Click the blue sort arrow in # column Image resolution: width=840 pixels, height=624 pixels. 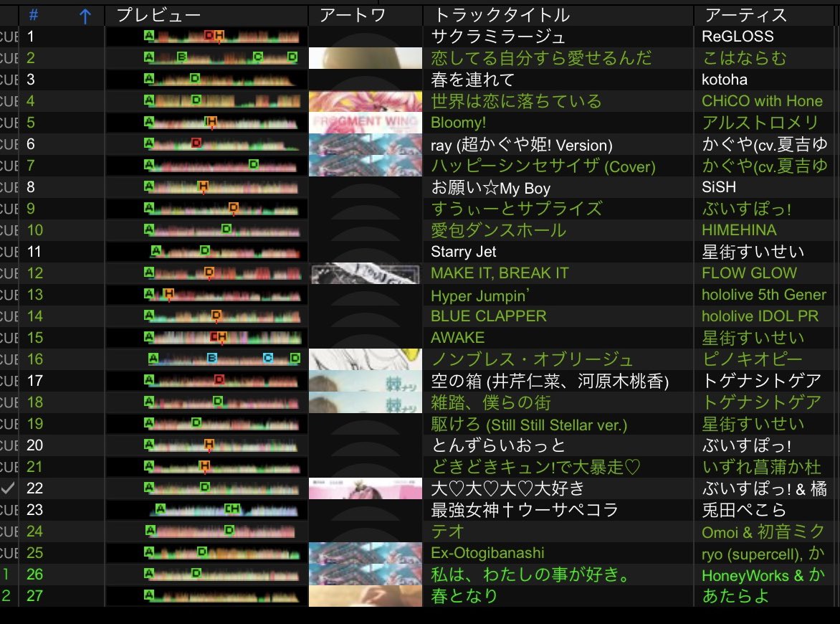coord(85,16)
